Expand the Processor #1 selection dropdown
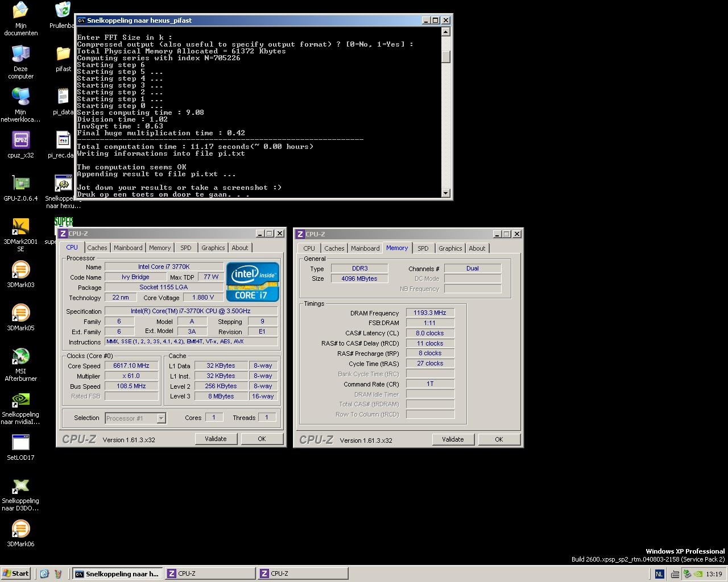 click(x=161, y=418)
